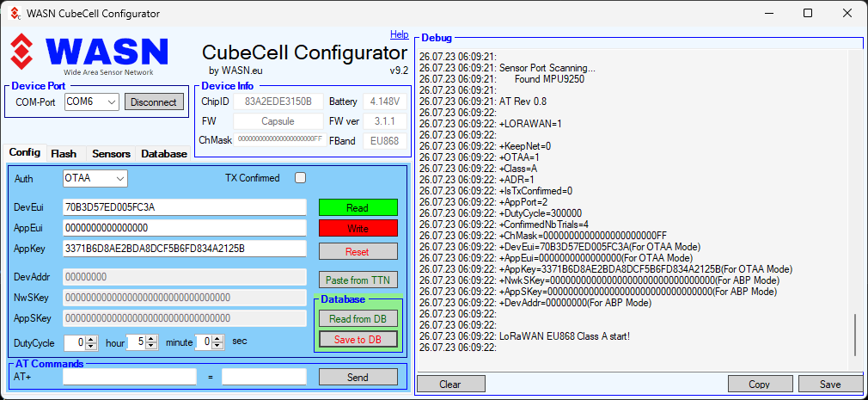Open the Sensors tab
868x400 pixels.
click(x=111, y=154)
